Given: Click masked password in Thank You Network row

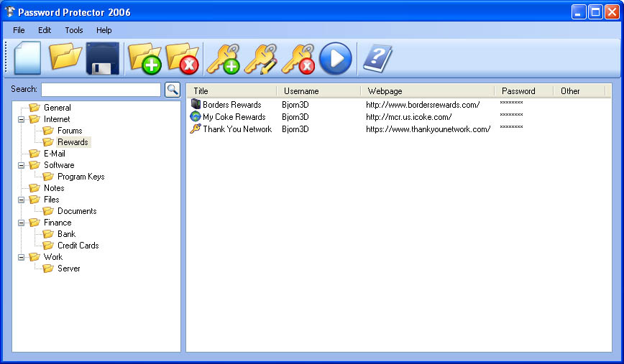Looking at the screenshot, I should tap(511, 127).
